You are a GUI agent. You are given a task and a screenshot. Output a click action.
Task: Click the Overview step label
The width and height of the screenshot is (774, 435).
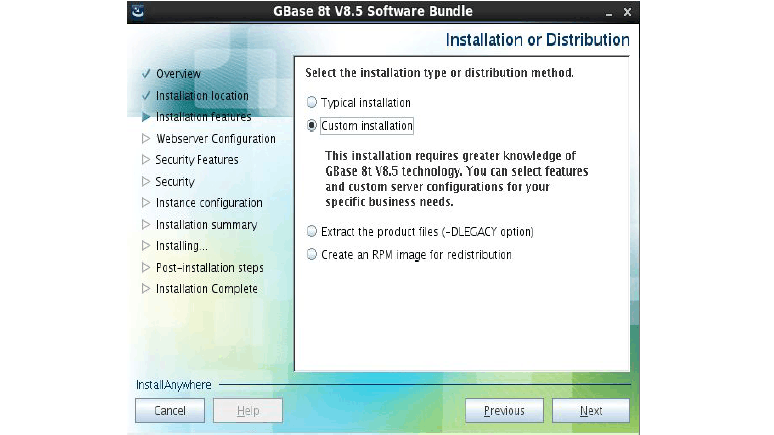click(178, 74)
